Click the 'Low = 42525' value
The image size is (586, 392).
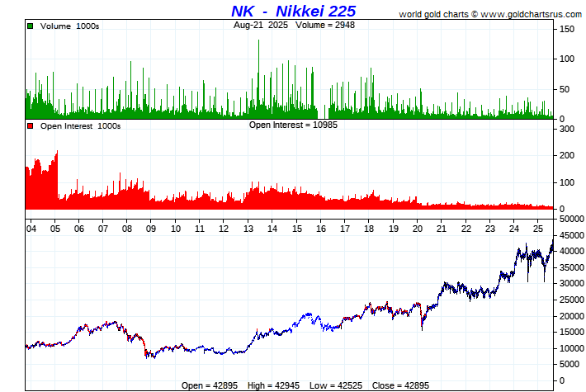pyautogui.click(x=336, y=385)
